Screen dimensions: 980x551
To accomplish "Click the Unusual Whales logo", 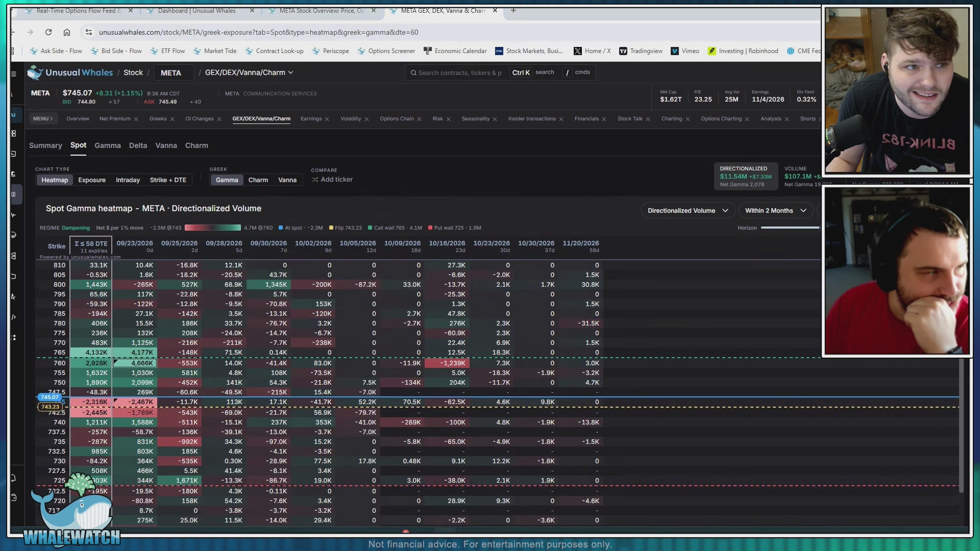I will [70, 72].
